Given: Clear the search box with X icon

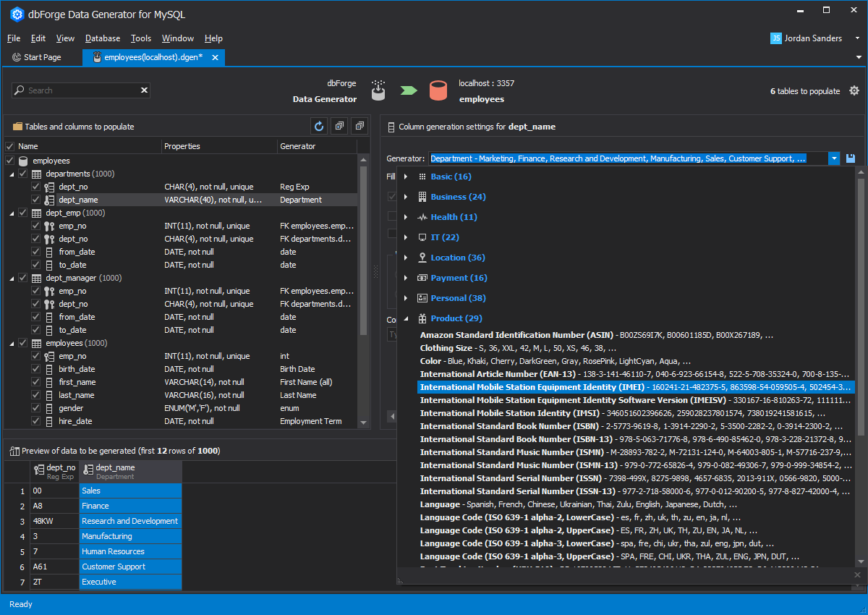Looking at the screenshot, I should coord(145,90).
